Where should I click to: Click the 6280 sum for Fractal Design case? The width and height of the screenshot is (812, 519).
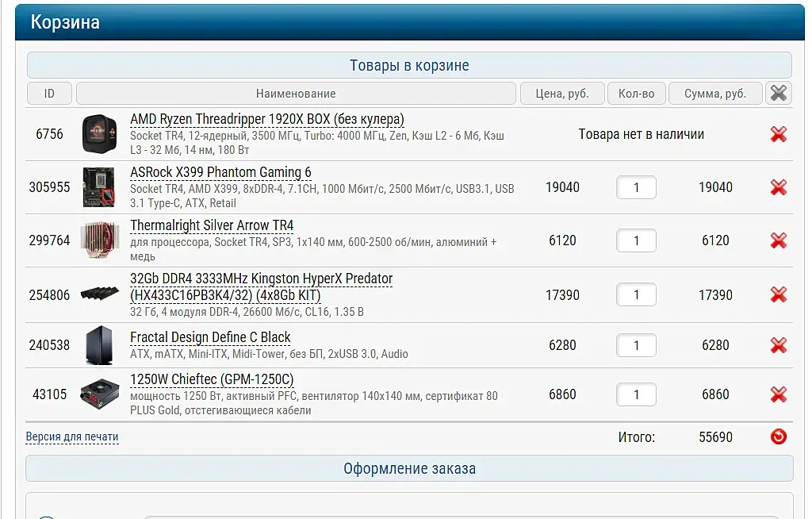(715, 345)
